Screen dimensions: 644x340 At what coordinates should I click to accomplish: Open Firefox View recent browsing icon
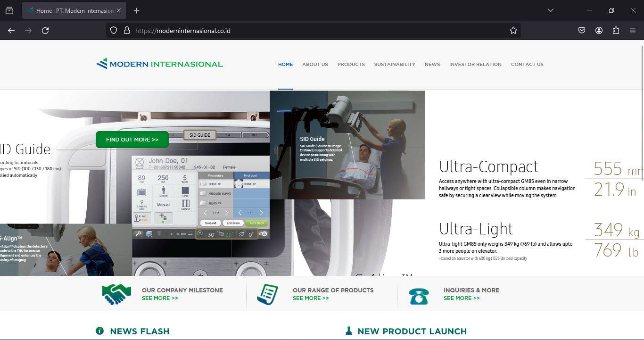coord(9,10)
